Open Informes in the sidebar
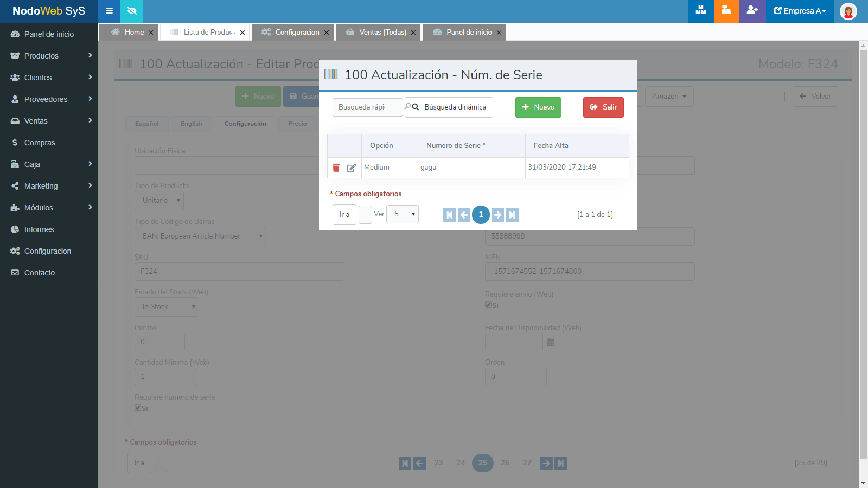 39,229
